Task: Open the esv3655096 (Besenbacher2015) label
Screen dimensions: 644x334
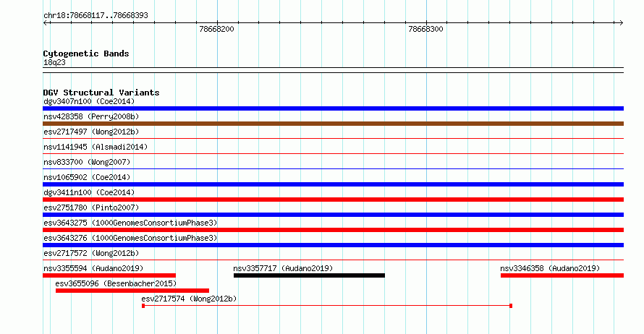Action: (116, 283)
